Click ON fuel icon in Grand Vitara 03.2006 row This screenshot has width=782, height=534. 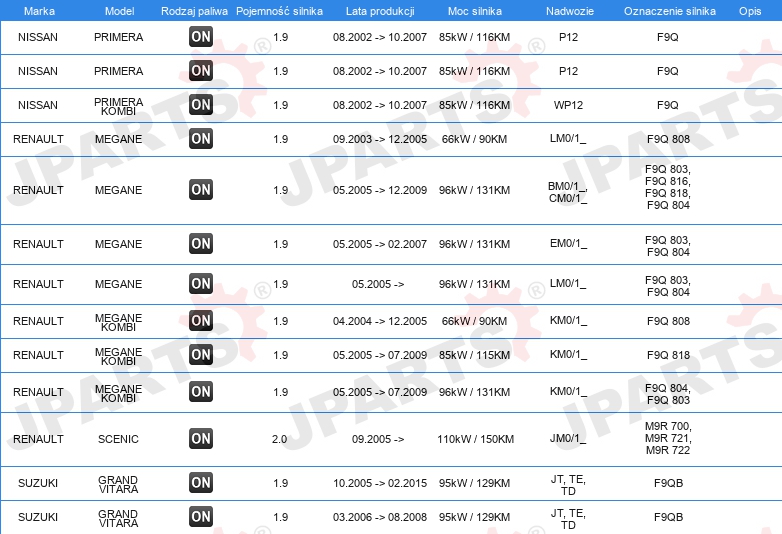(201, 517)
